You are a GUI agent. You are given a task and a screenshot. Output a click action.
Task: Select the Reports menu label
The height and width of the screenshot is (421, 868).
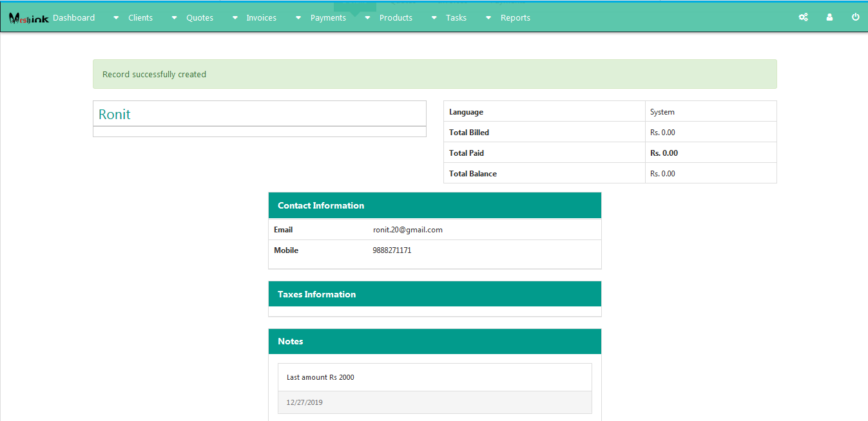point(516,18)
